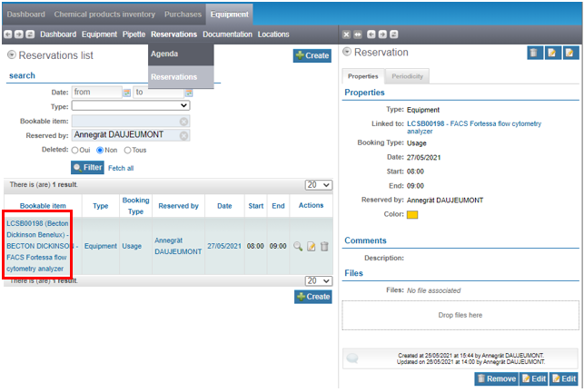The image size is (584, 392).
Task: Click the yellow reservation color swatch
Action: [x=412, y=215]
